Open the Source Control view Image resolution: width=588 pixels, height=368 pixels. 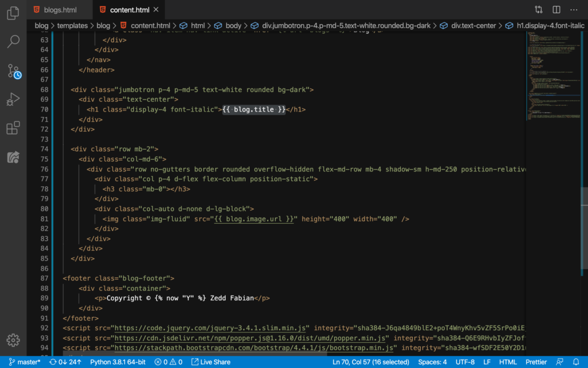[14, 71]
